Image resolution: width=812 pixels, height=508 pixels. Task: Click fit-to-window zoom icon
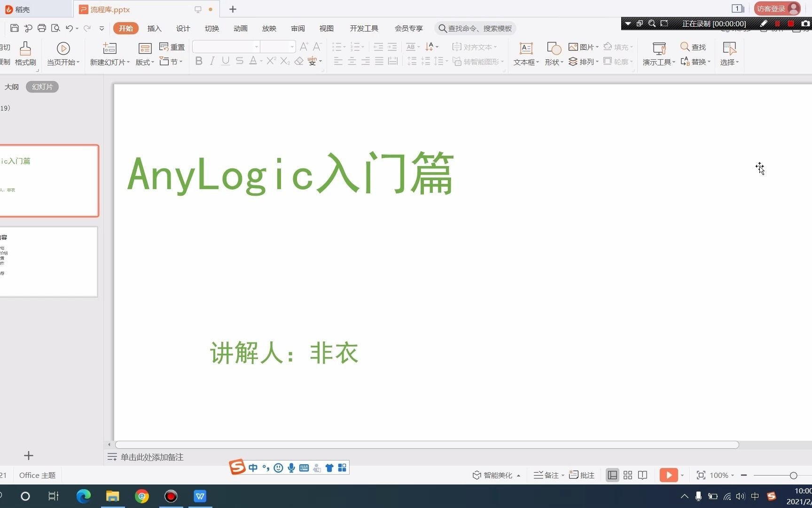click(701, 475)
